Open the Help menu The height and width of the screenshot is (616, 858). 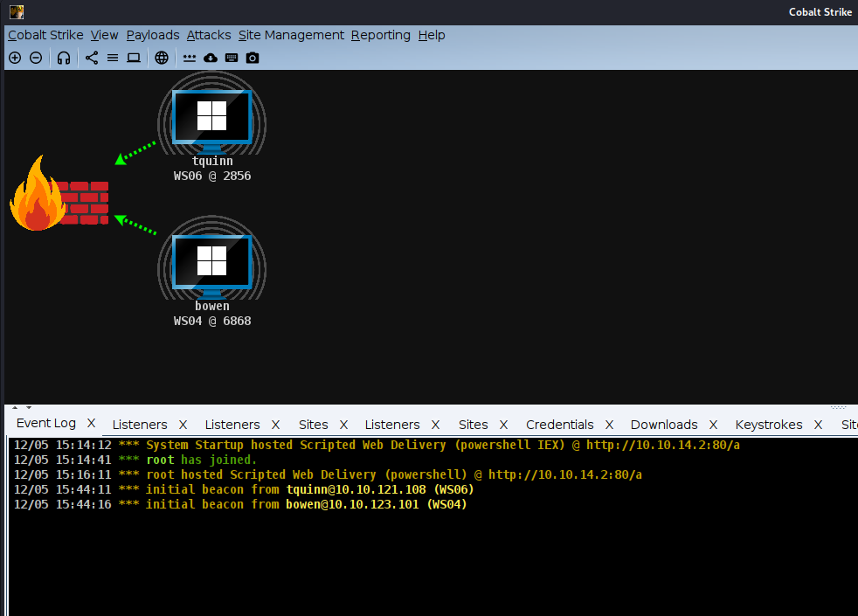point(432,35)
